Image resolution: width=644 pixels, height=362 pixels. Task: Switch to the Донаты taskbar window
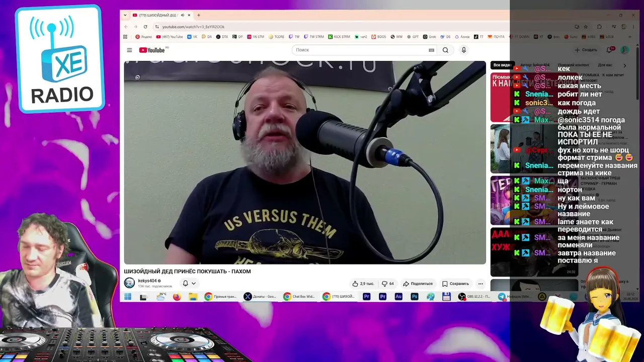pos(260,297)
